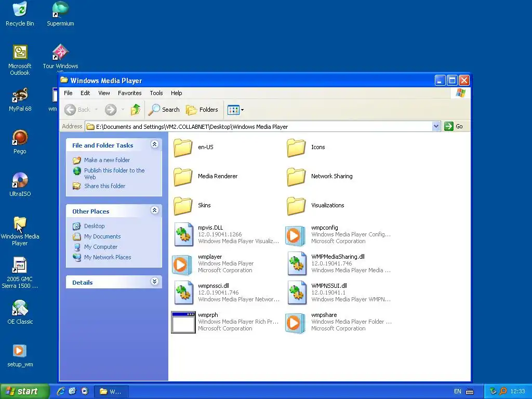The width and height of the screenshot is (532, 399).
Task: Select the Icons folder
Action: click(296, 147)
